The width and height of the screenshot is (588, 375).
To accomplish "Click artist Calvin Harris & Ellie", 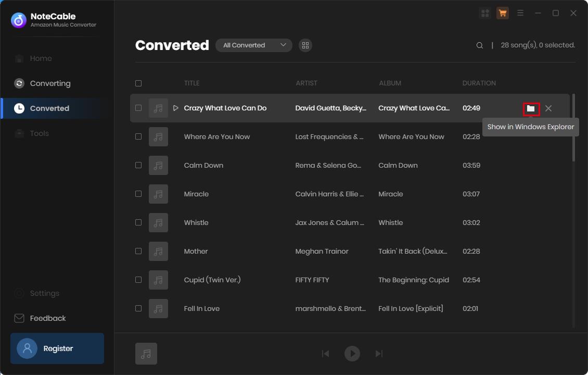I will click(329, 194).
